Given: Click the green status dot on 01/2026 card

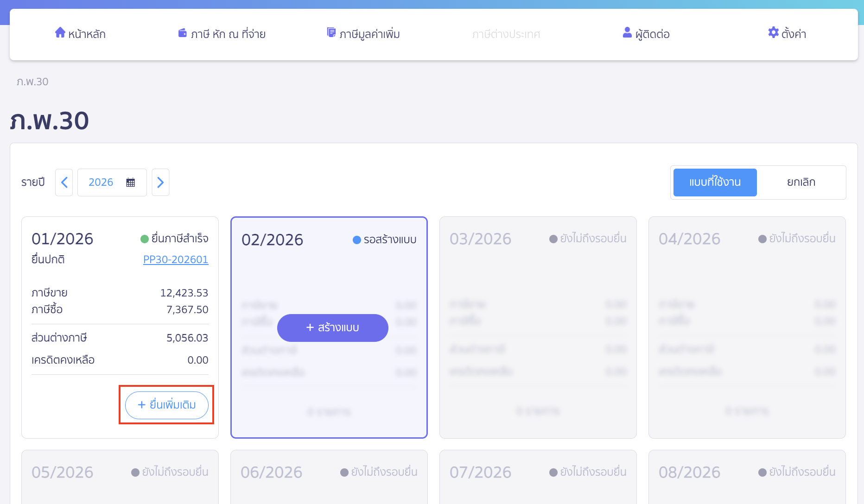Looking at the screenshot, I should (x=144, y=239).
